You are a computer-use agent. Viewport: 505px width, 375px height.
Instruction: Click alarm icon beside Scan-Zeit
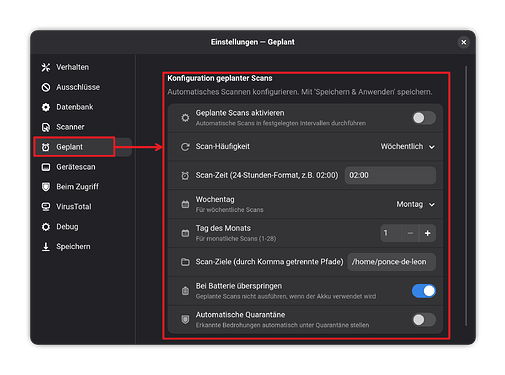185,175
